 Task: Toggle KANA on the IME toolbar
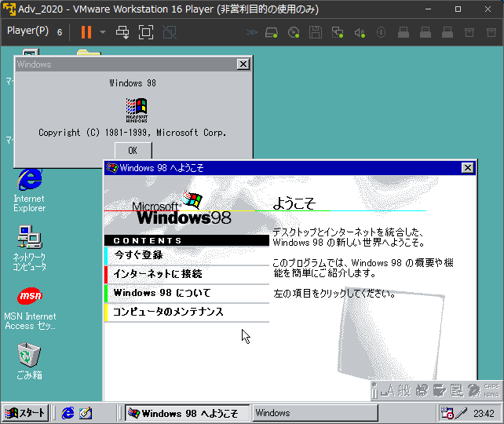point(491,395)
